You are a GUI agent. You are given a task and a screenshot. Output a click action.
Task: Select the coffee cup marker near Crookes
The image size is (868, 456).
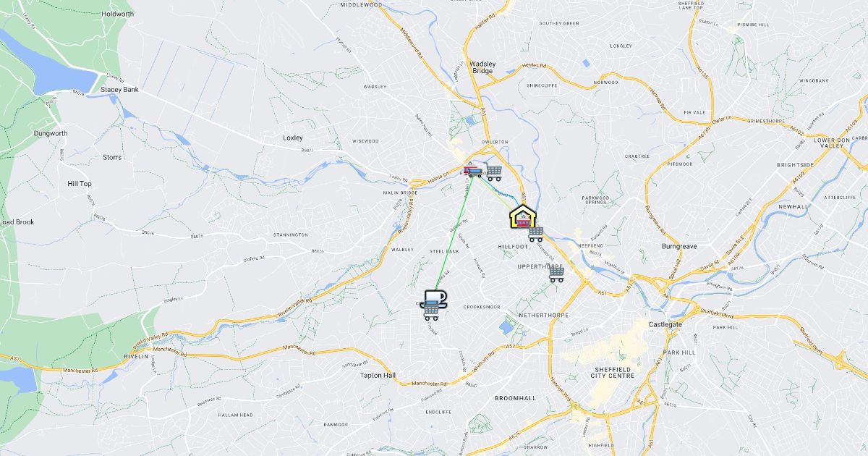[x=434, y=297]
